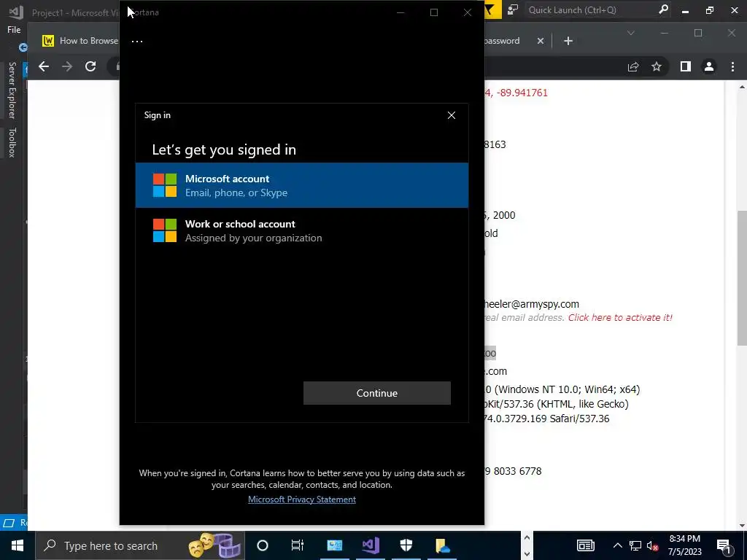This screenshot has height=560, width=747.
Task: Open the Chrome profile menu
Action: [709, 66]
